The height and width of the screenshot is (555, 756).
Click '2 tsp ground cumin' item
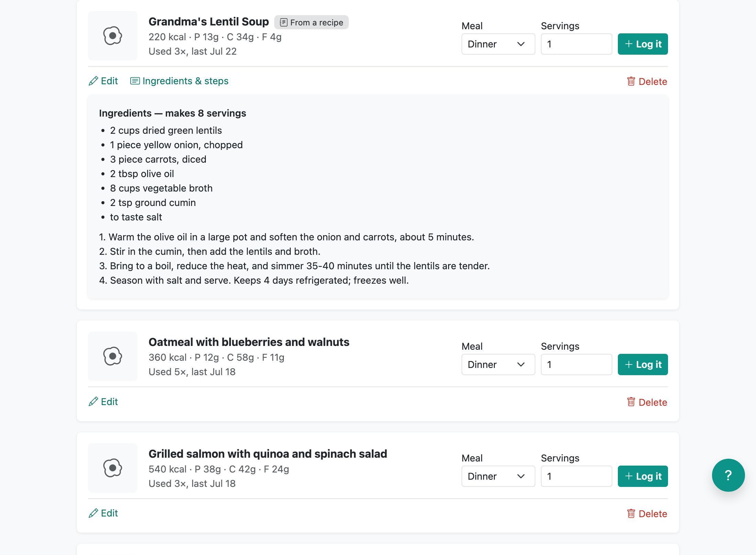153,203
